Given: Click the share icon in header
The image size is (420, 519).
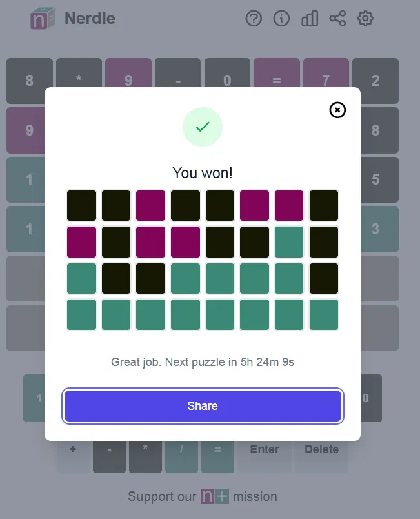Looking at the screenshot, I should 337,18.
